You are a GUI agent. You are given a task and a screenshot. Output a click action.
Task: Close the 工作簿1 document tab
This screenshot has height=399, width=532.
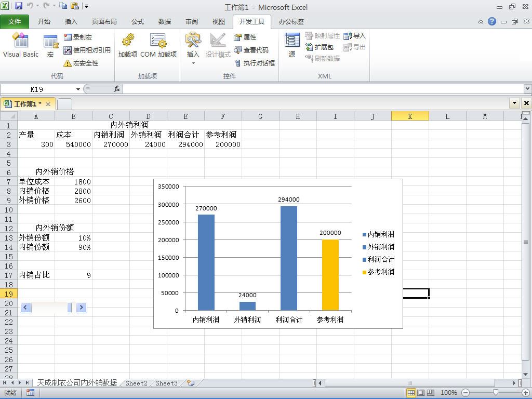click(48, 104)
